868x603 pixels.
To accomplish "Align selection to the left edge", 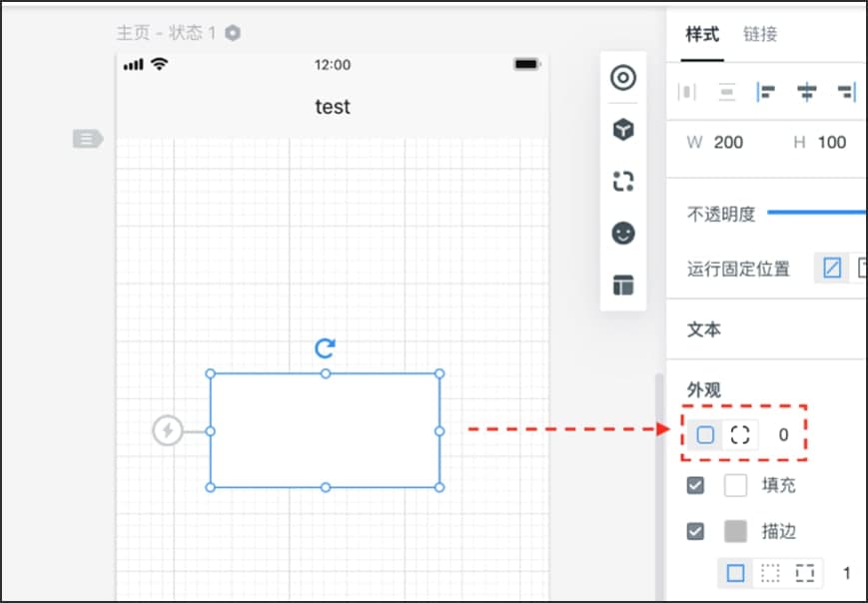I will [x=766, y=91].
